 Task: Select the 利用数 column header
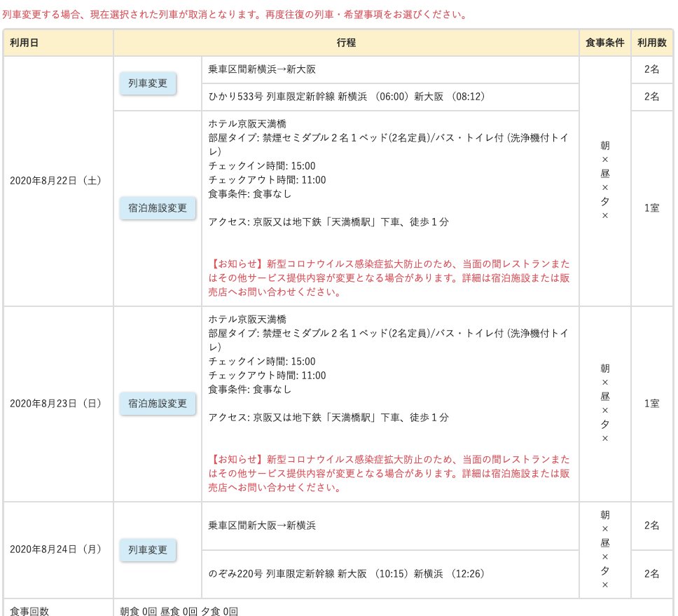652,42
